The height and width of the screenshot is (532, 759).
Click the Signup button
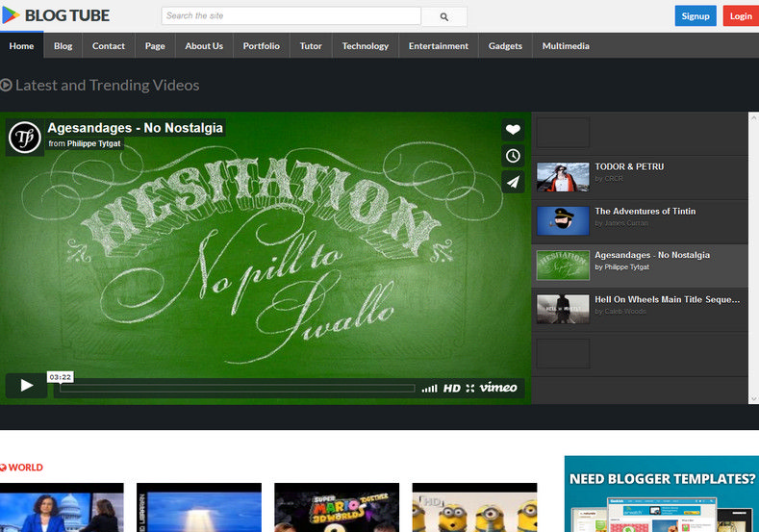coord(696,16)
